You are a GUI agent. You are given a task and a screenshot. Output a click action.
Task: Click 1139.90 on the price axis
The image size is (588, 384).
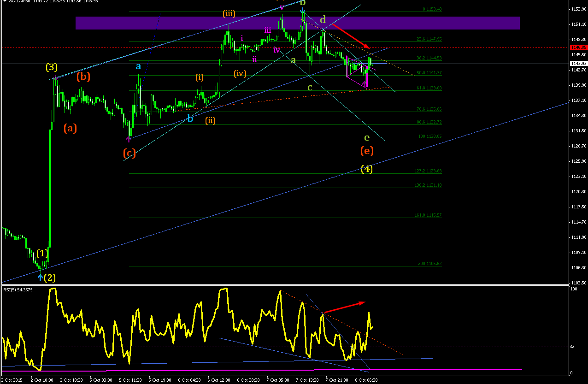point(579,85)
